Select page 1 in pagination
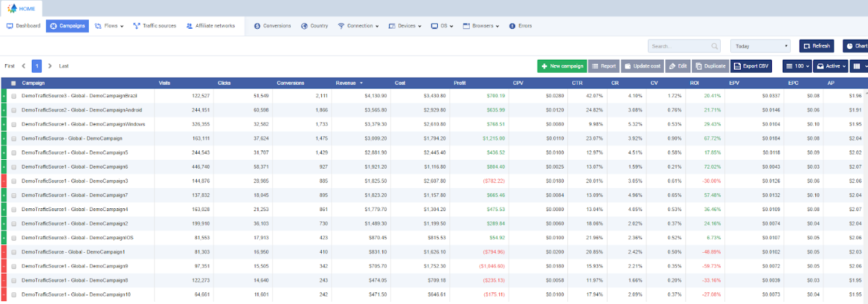Image resolution: width=868 pixels, height=304 pixels. coord(37,66)
